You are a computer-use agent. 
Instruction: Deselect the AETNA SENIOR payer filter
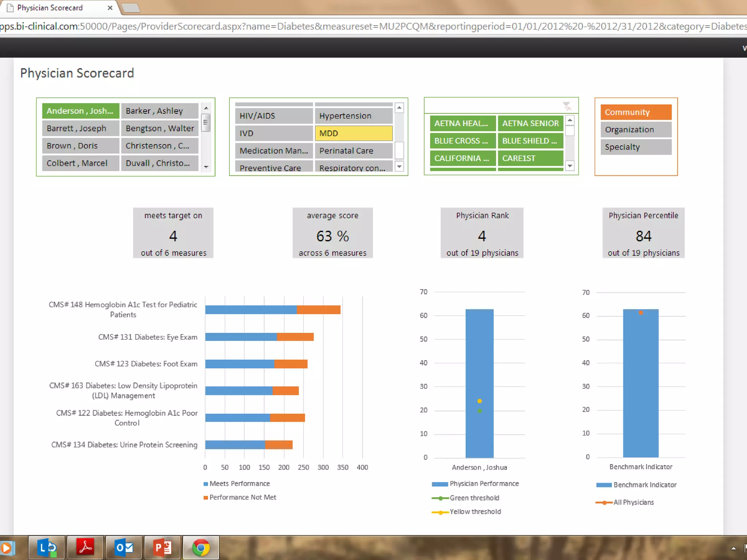530,123
